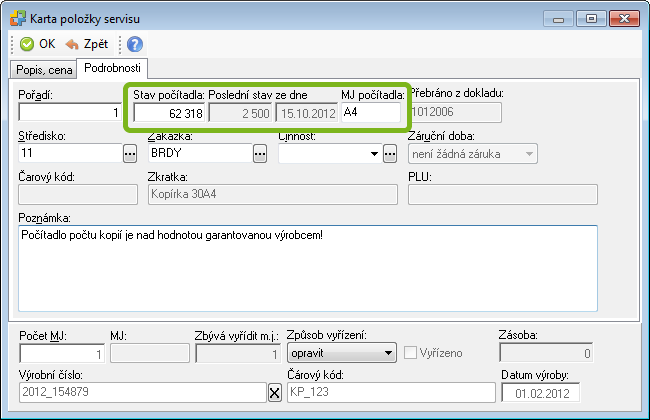Click the Pořadí input field
Screen dimensions: 650x420
coord(70,112)
